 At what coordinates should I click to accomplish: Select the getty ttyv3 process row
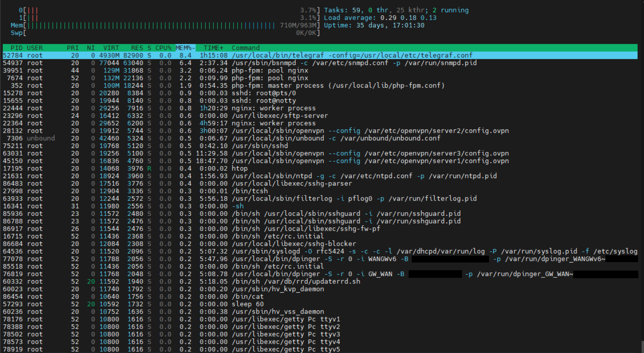[x=320, y=334]
